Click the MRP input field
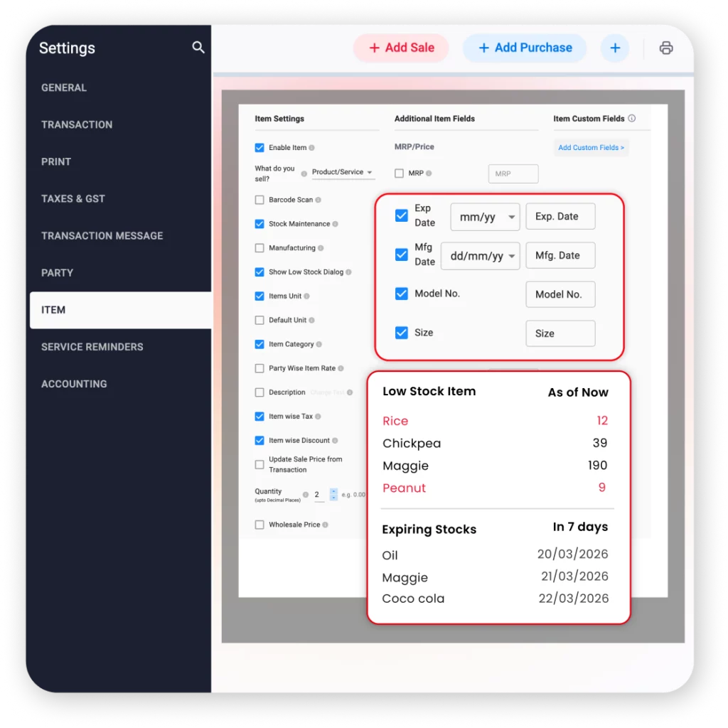 click(513, 173)
